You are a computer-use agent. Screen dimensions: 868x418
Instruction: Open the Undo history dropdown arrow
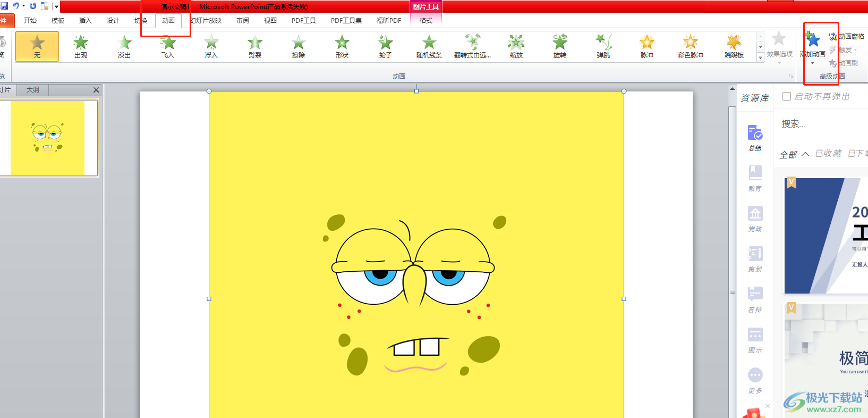pos(23,6)
